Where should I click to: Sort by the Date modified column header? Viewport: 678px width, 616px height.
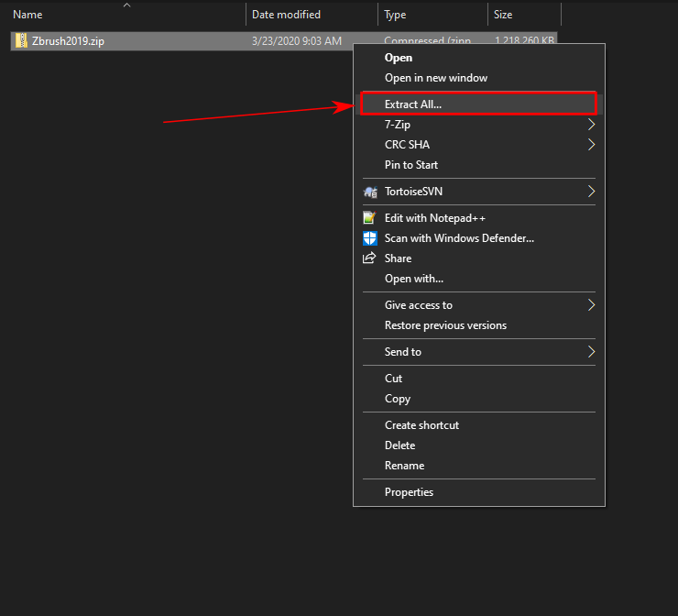(x=312, y=15)
